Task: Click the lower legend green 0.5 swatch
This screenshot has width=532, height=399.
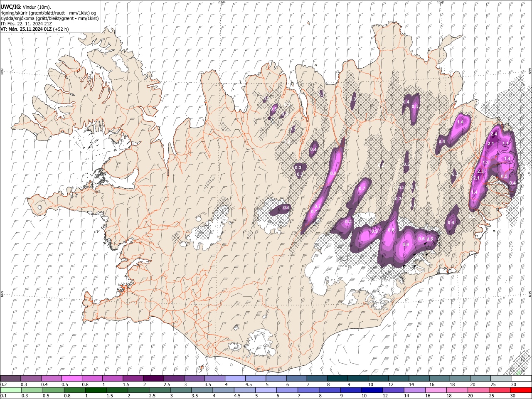Action: (53, 390)
